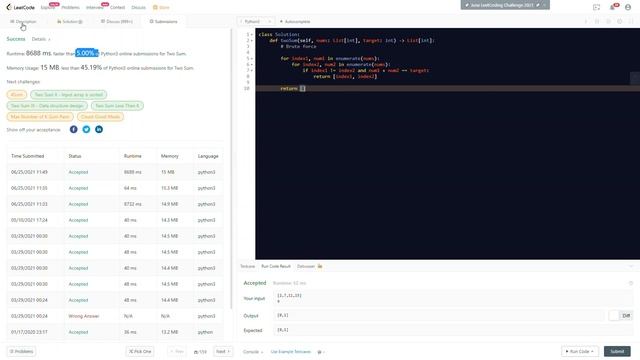The width and height of the screenshot is (640, 360).
Task: Share acceptance on Twitter
Action: coord(86,129)
